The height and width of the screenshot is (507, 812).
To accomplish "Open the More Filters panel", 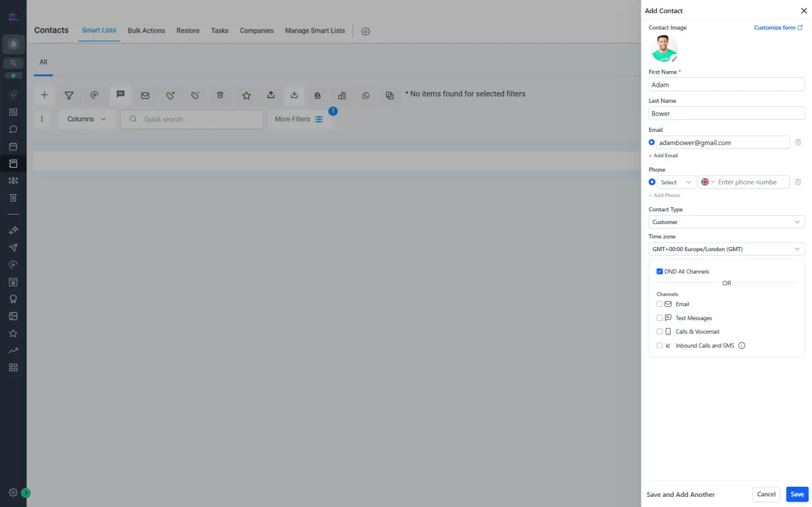I will (299, 119).
